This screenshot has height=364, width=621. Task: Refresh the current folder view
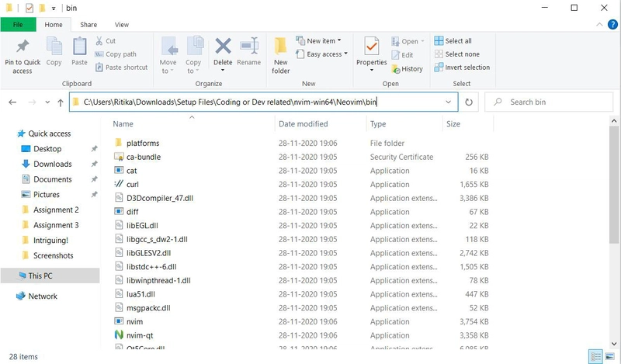tap(469, 102)
